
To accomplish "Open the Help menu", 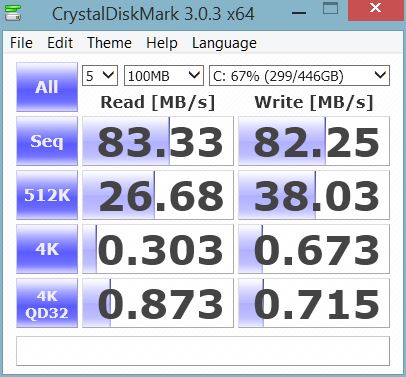I will tap(162, 43).
